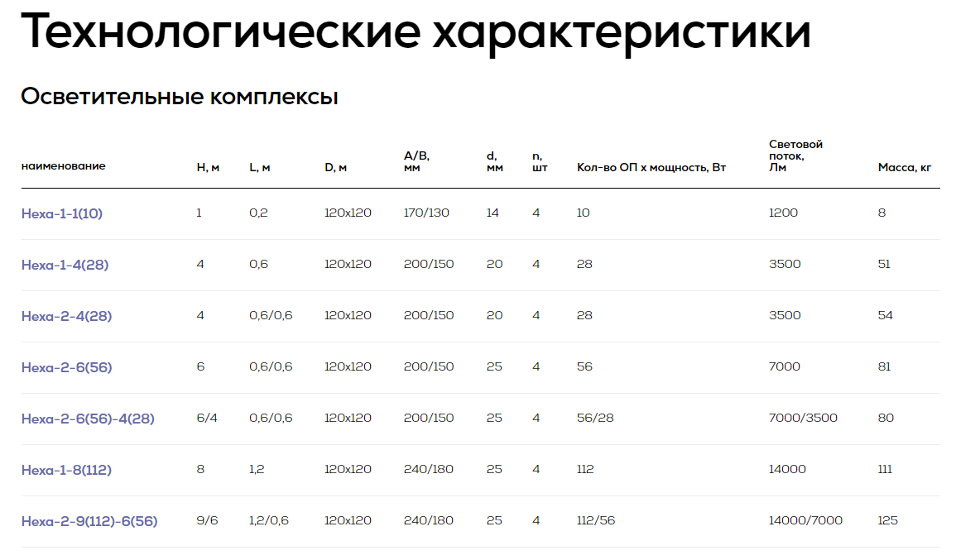Click the power value 10 in Неха-1-1(10) row
Screen dimensions: 956x560
583,213
